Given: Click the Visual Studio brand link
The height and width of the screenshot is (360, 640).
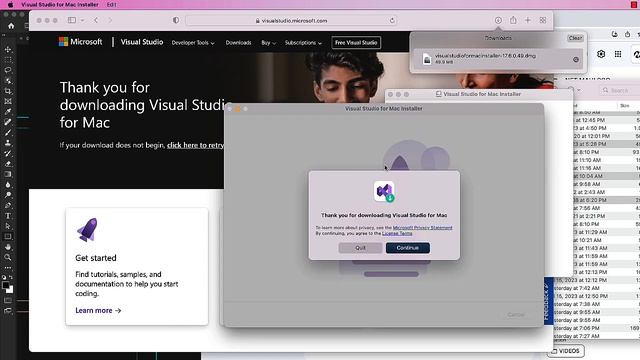Looking at the screenshot, I should tap(142, 42).
